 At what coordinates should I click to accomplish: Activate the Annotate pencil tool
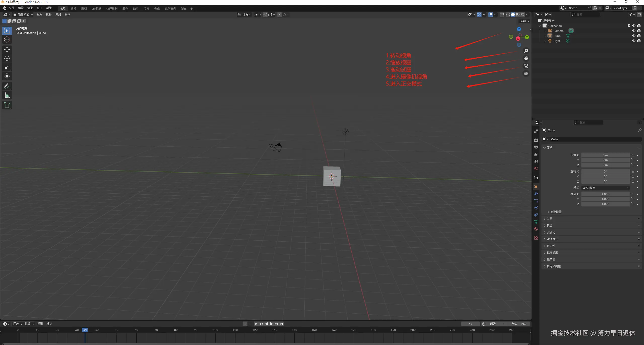pyautogui.click(x=7, y=86)
